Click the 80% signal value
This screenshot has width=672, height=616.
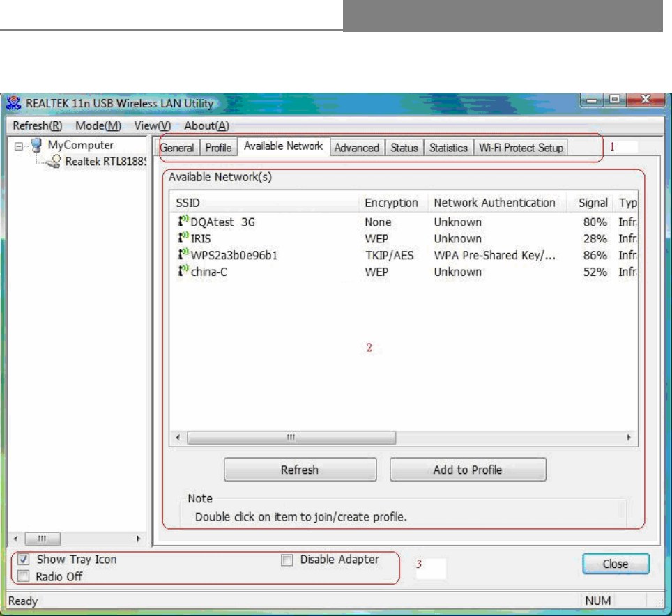tap(595, 222)
